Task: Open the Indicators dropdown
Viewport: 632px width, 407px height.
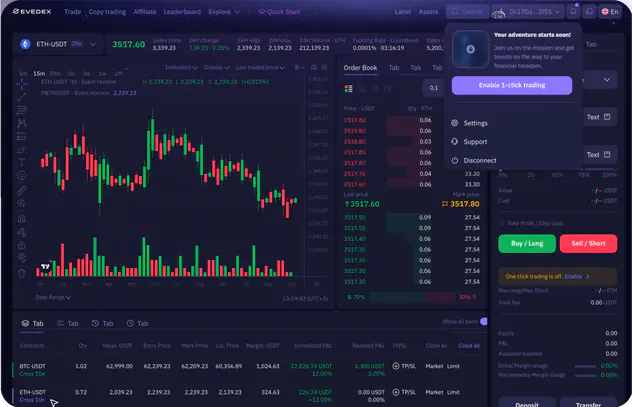Action: coord(181,67)
